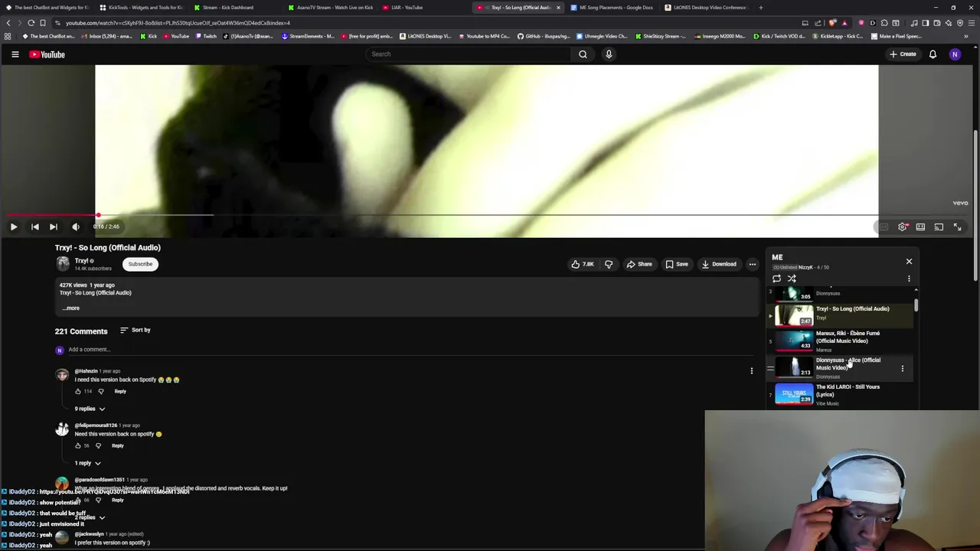The height and width of the screenshot is (551, 980).
Task: Play The Kid LAROI - Still Yours
Action: click(x=841, y=394)
